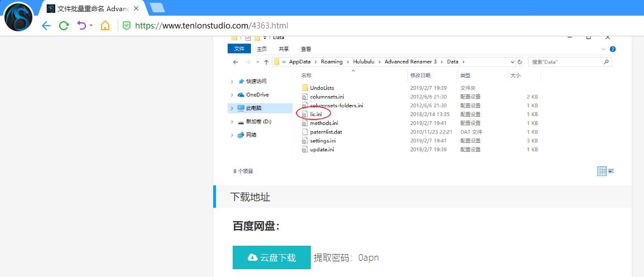644x277 pixels.
Task: Select OneDrive in navigation pane
Action: point(253,95)
